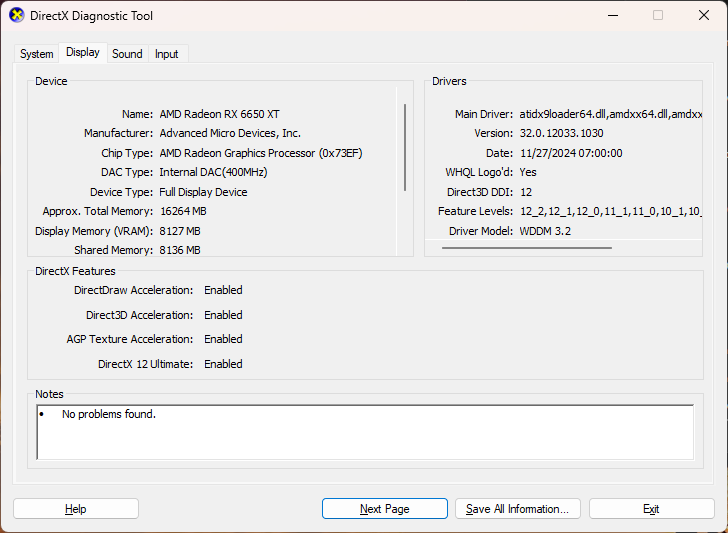Click the Main Driver atidx9loader64.dll value
This screenshot has width=728, height=533.
(x=611, y=114)
